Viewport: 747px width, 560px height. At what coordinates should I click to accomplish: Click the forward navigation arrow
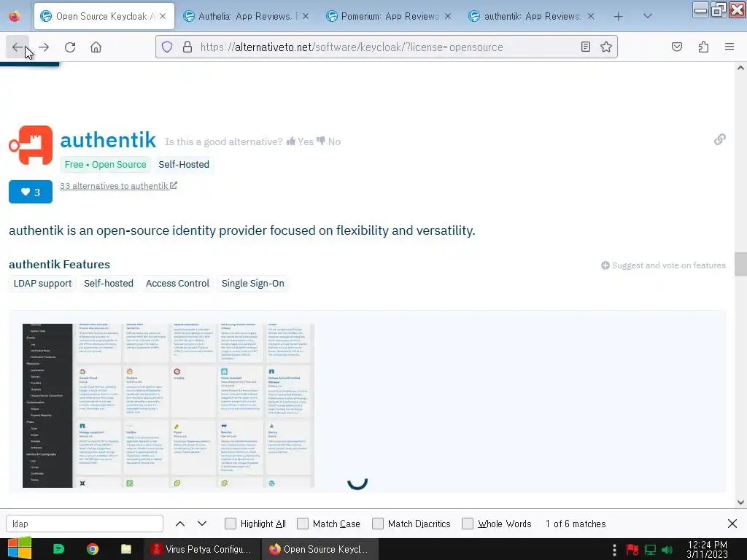44,47
